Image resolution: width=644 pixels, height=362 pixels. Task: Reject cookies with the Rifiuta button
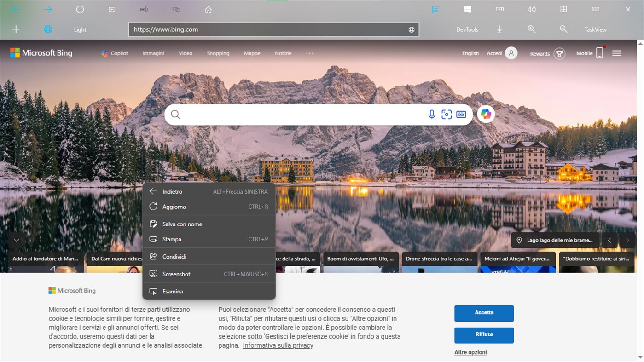tap(484, 335)
